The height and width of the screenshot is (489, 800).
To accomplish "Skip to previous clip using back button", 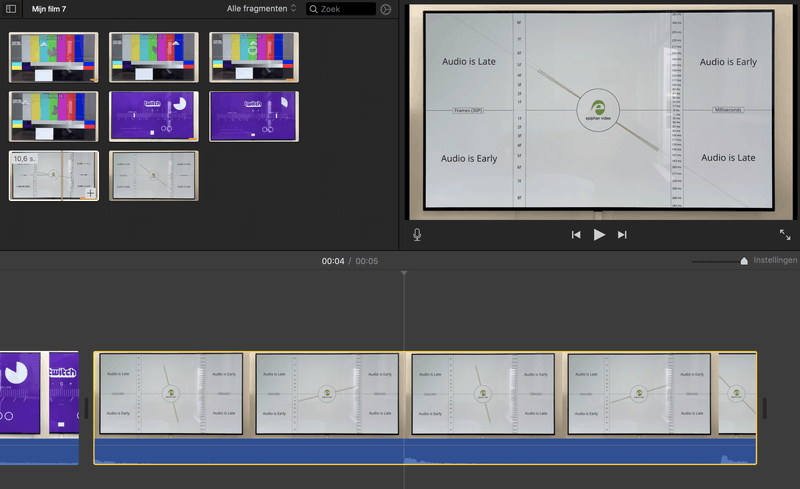I will pos(576,235).
